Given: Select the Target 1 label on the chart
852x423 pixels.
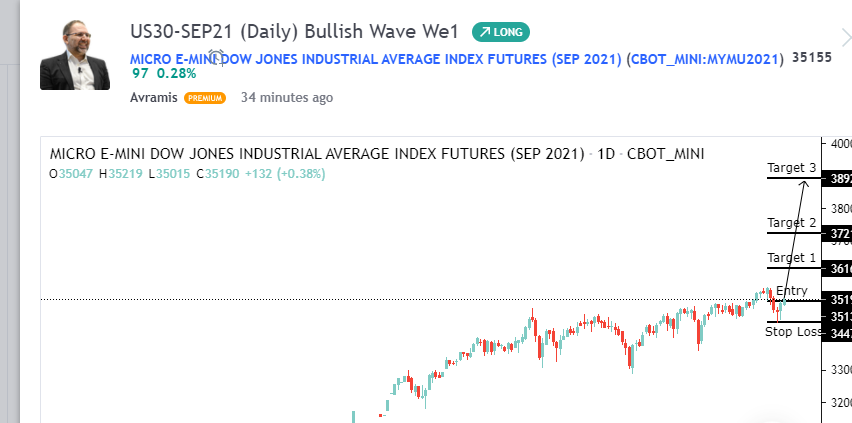Looking at the screenshot, I should click(792, 258).
